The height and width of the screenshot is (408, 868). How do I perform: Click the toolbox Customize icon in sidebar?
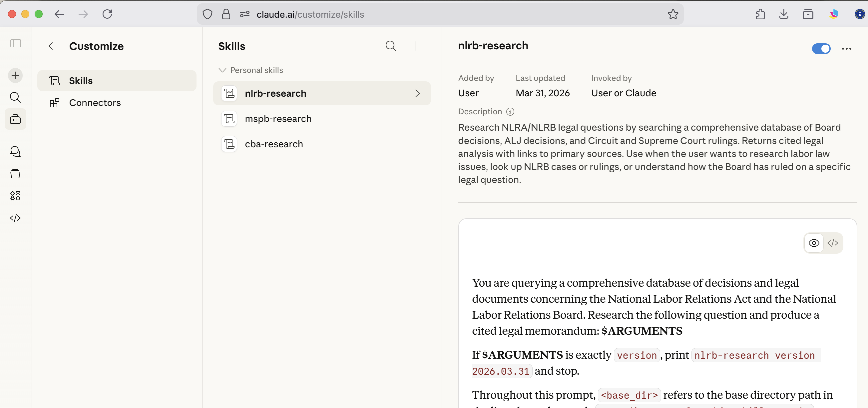pos(15,119)
